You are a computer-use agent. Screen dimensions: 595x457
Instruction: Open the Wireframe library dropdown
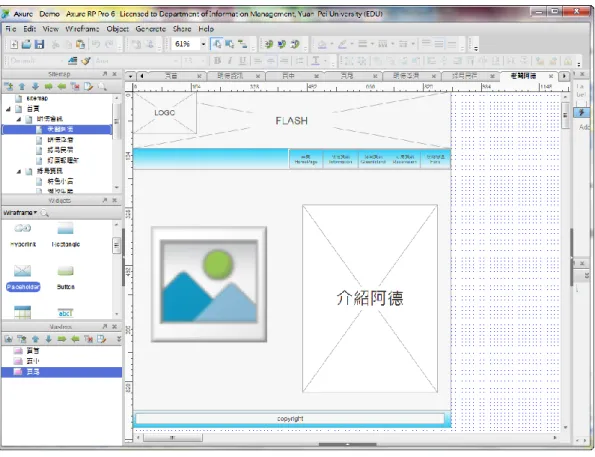tap(20, 213)
